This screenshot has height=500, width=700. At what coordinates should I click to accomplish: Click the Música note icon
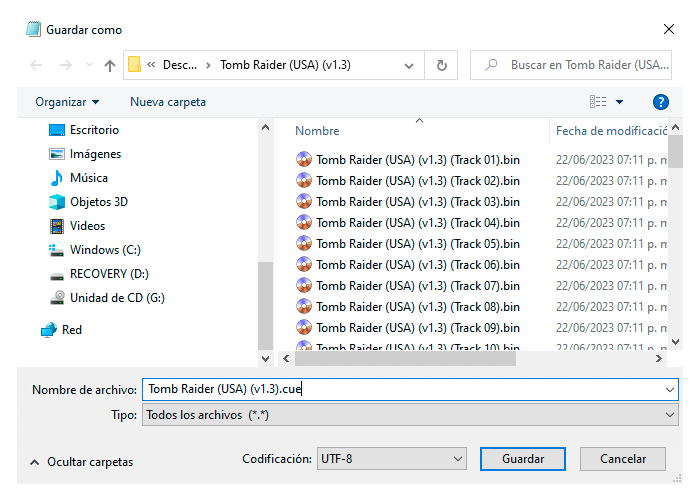pos(57,178)
